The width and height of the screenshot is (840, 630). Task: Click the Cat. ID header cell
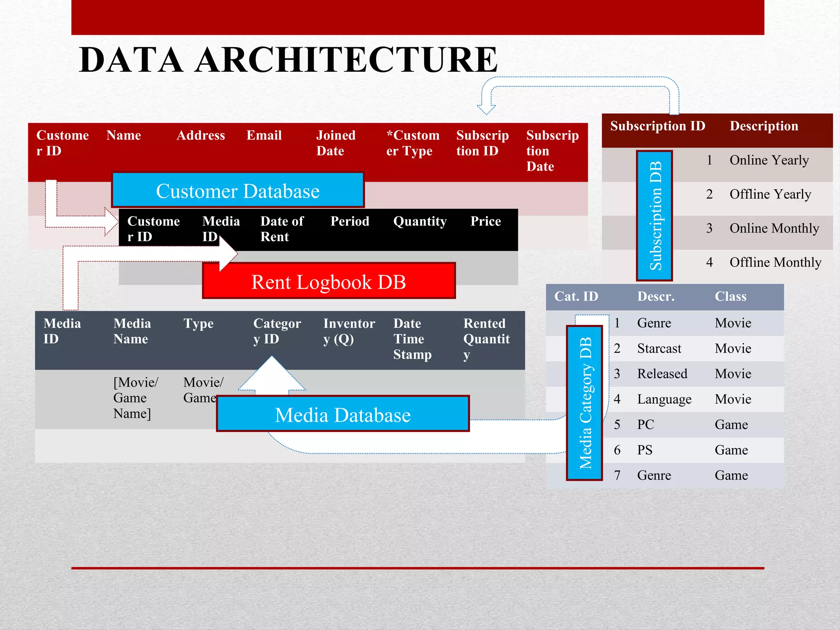576,297
